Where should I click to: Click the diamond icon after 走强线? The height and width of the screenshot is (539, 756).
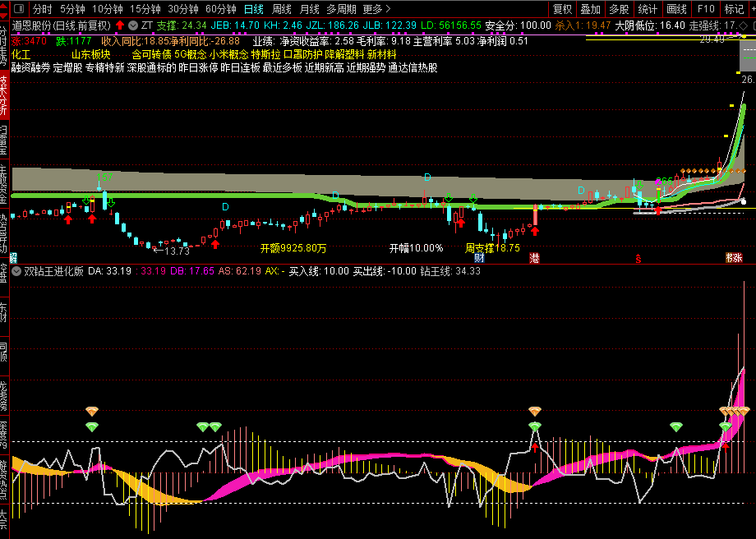744,25
